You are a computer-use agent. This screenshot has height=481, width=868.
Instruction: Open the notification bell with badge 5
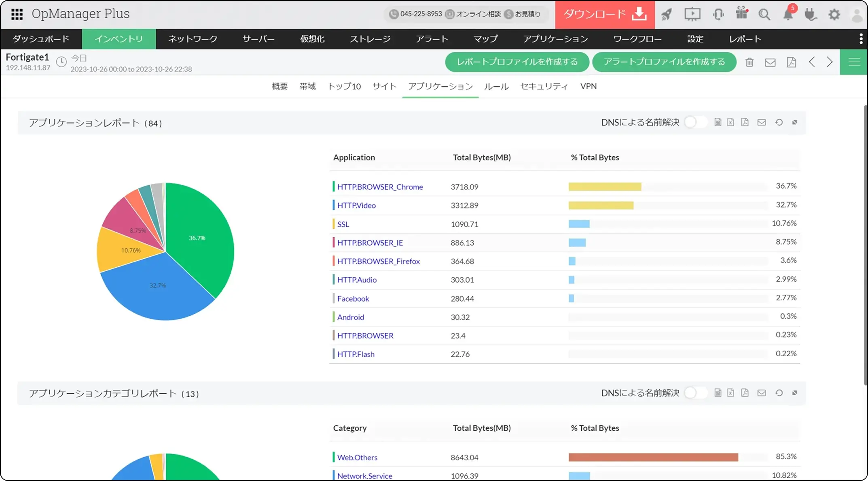tap(788, 14)
